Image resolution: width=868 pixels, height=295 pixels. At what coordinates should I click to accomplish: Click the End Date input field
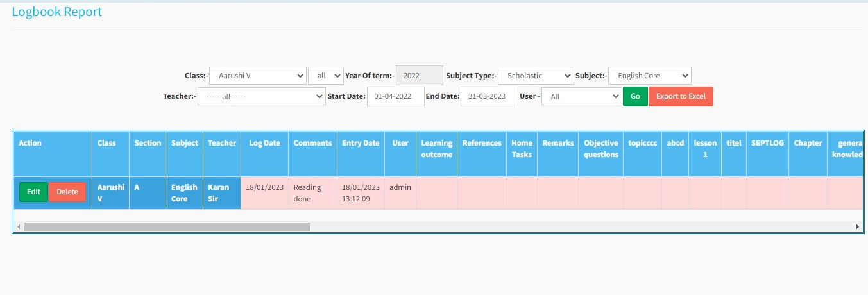(489, 96)
